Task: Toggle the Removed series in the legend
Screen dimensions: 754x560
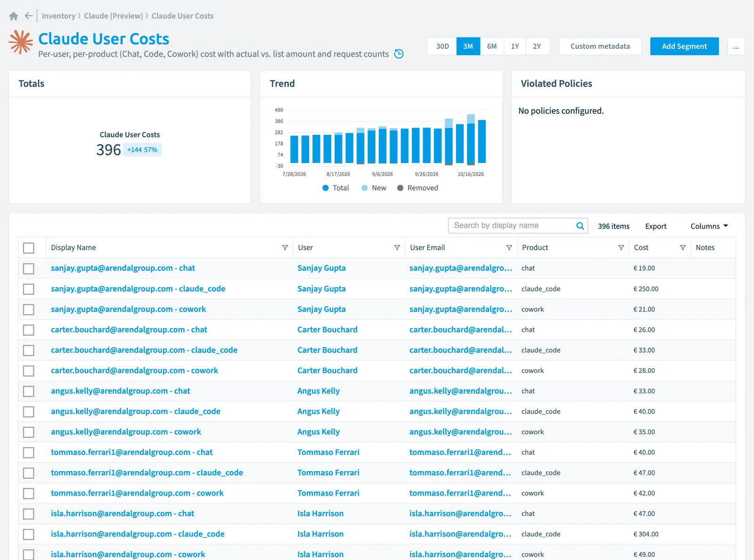Action: [x=418, y=188]
